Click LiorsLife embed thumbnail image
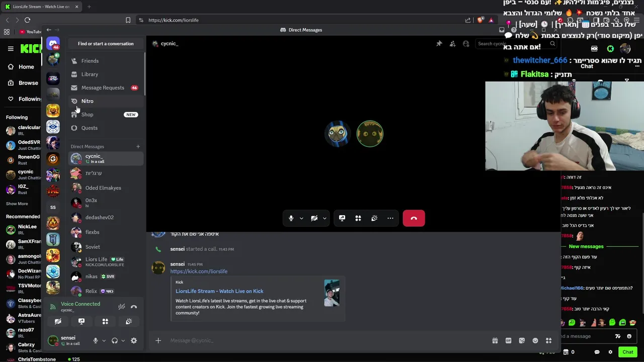This screenshot has height=362, width=644. click(332, 293)
